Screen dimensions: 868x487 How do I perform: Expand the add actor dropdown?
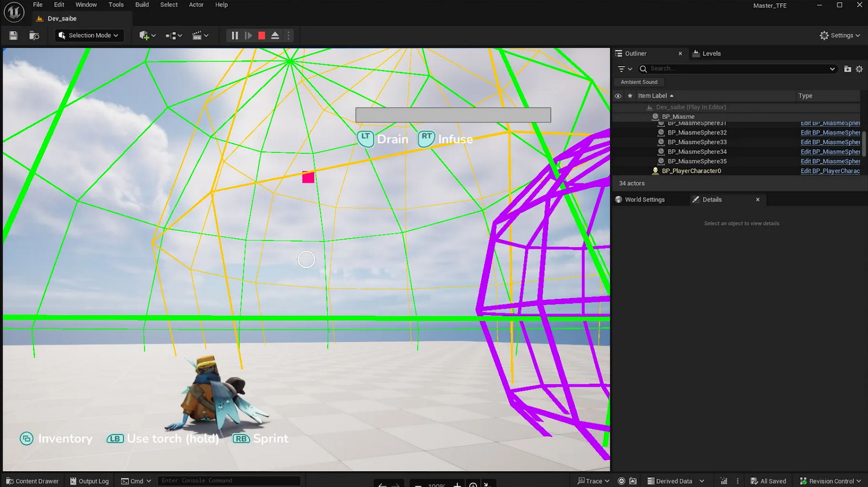tap(147, 35)
